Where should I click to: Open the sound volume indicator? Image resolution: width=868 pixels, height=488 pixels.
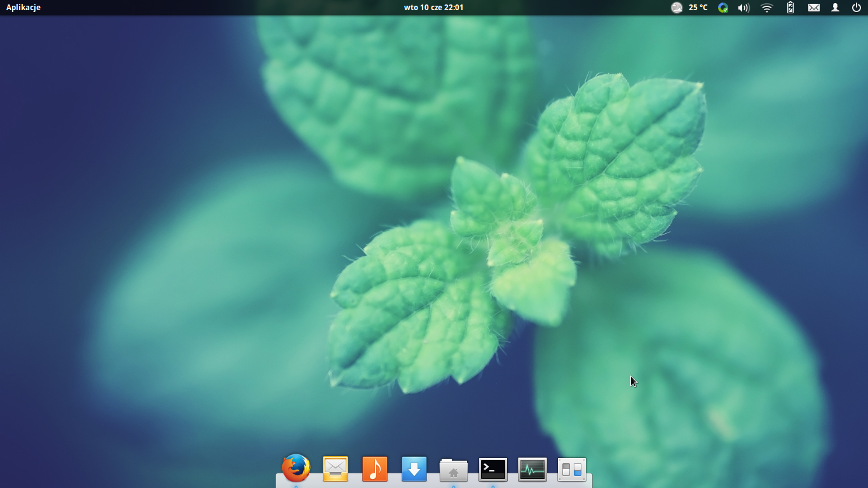click(x=743, y=8)
